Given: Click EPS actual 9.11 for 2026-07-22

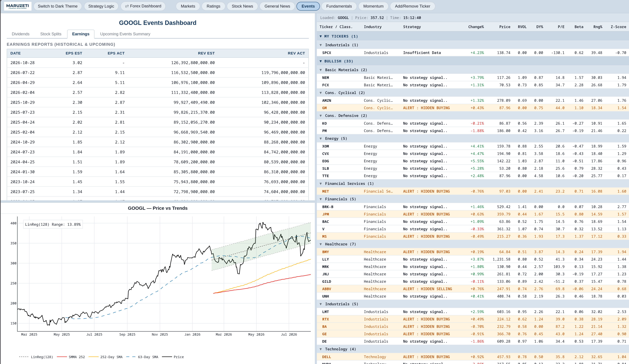Looking at the screenshot, I should coord(120,73).
